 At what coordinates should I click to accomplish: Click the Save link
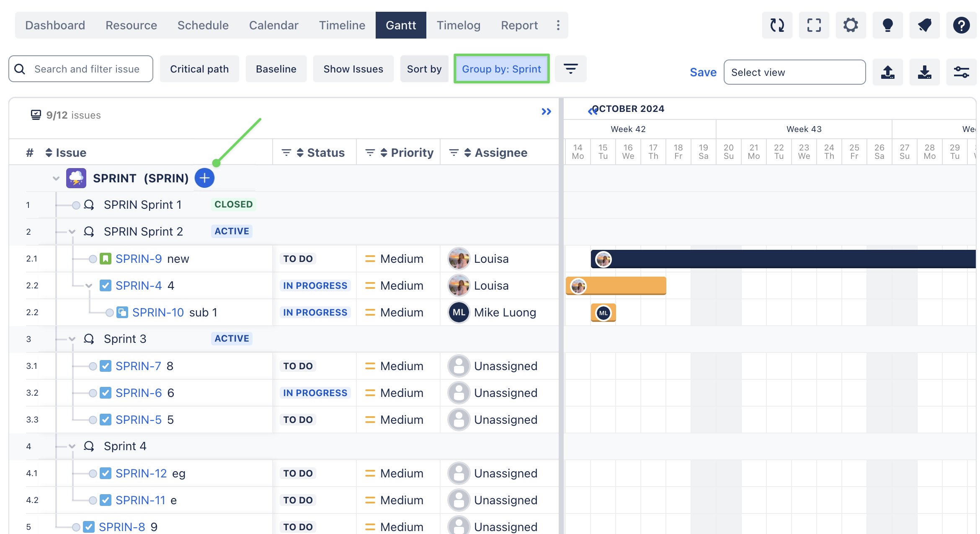[x=703, y=72]
